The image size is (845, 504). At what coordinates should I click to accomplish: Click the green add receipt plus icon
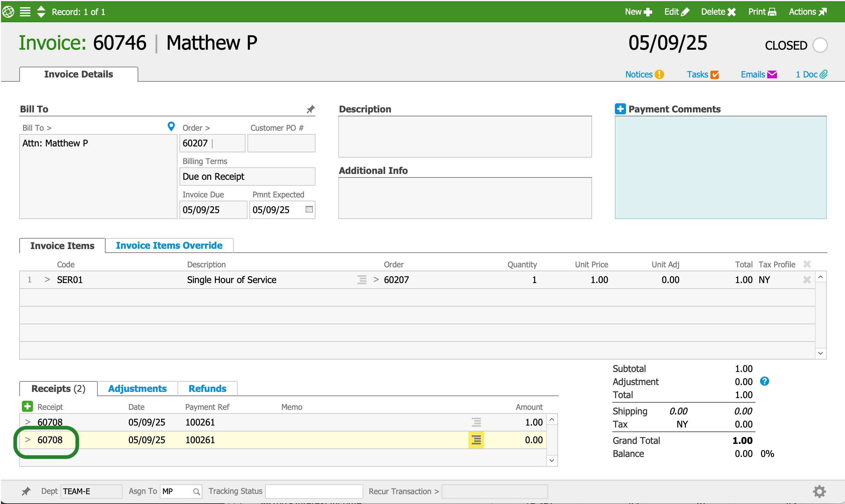(x=27, y=406)
